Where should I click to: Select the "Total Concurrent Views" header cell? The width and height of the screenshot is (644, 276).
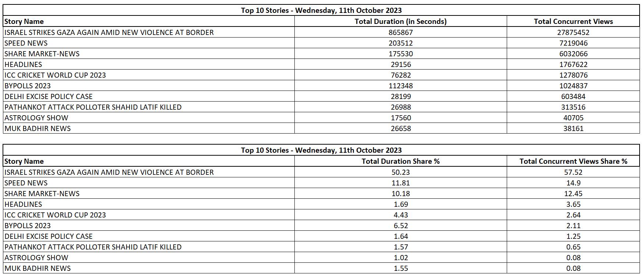[x=573, y=21]
